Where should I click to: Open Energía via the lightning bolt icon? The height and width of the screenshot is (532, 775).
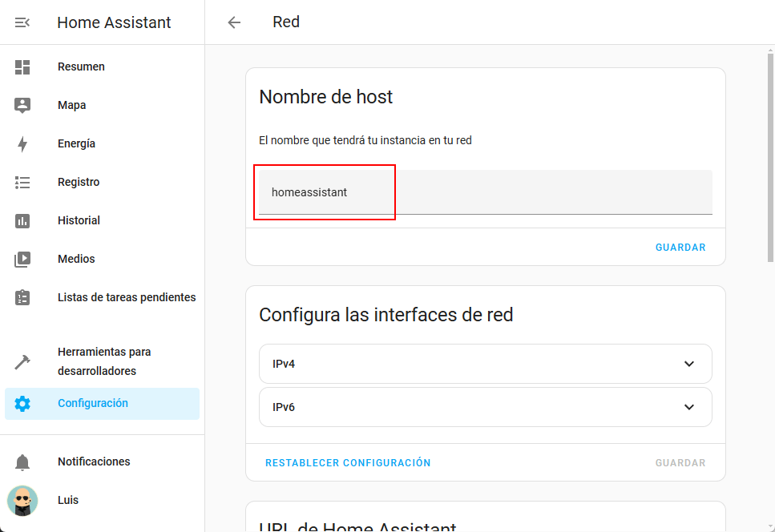coord(22,144)
